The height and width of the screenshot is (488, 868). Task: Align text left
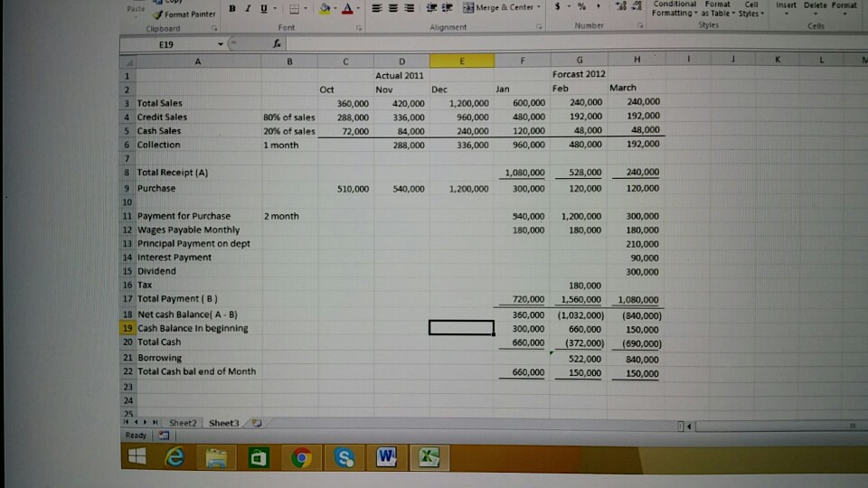(376, 8)
